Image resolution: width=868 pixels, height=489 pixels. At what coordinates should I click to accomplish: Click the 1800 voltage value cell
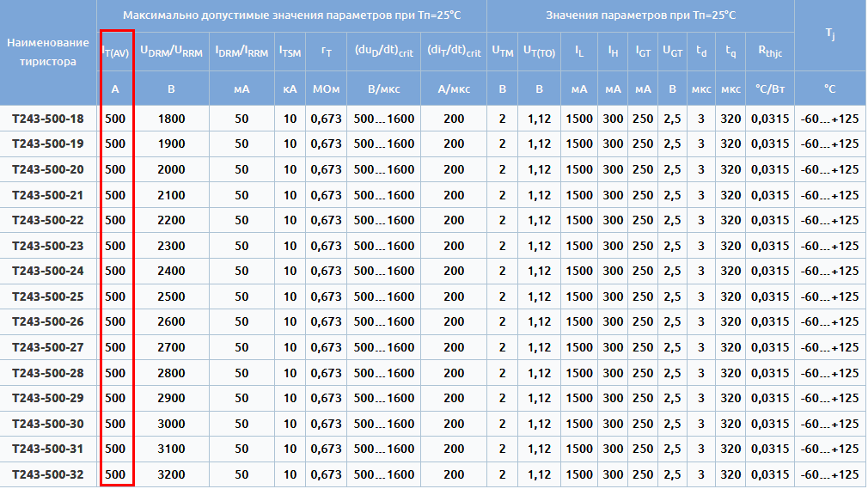pyautogui.click(x=171, y=119)
